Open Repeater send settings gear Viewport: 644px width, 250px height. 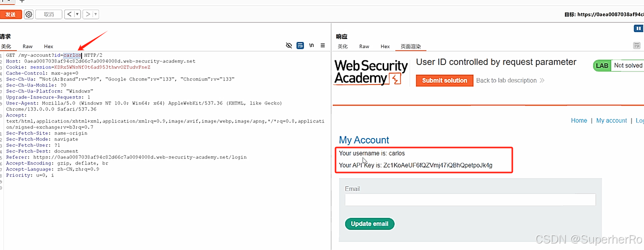point(29,14)
